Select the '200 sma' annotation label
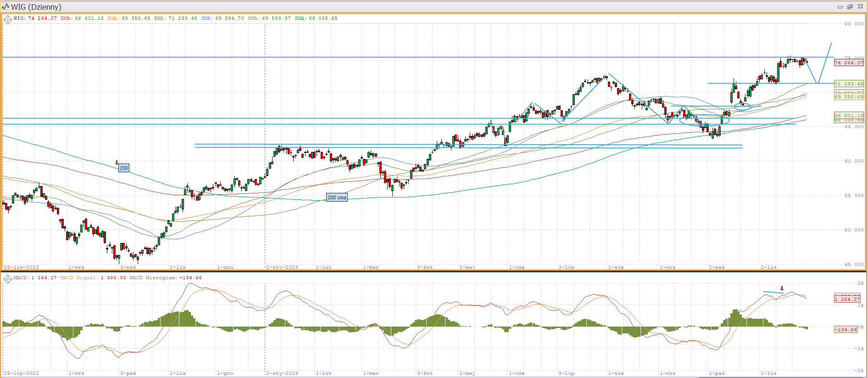Screen dimensions: 868x378 (x=337, y=197)
